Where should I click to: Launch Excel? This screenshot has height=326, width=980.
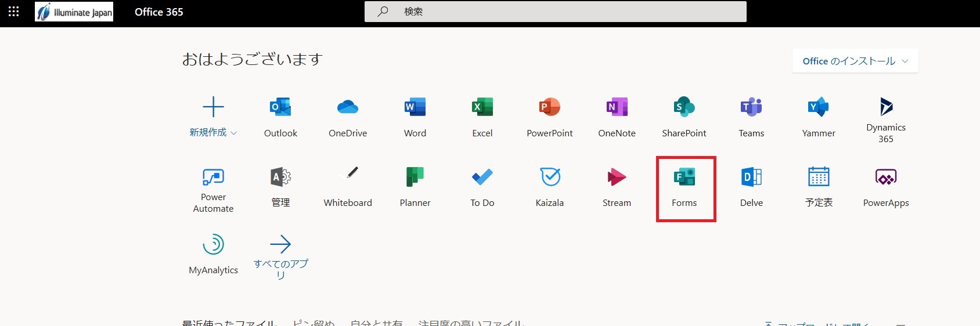click(482, 117)
